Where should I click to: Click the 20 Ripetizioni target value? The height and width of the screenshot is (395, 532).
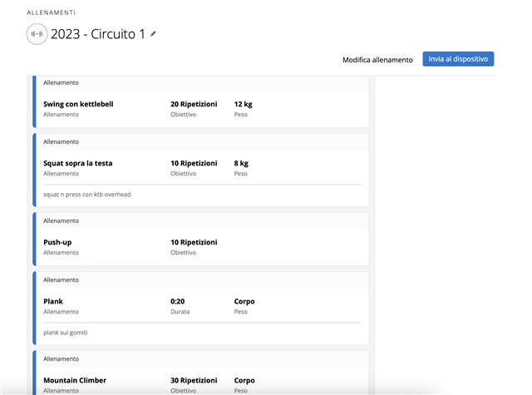pyautogui.click(x=194, y=104)
